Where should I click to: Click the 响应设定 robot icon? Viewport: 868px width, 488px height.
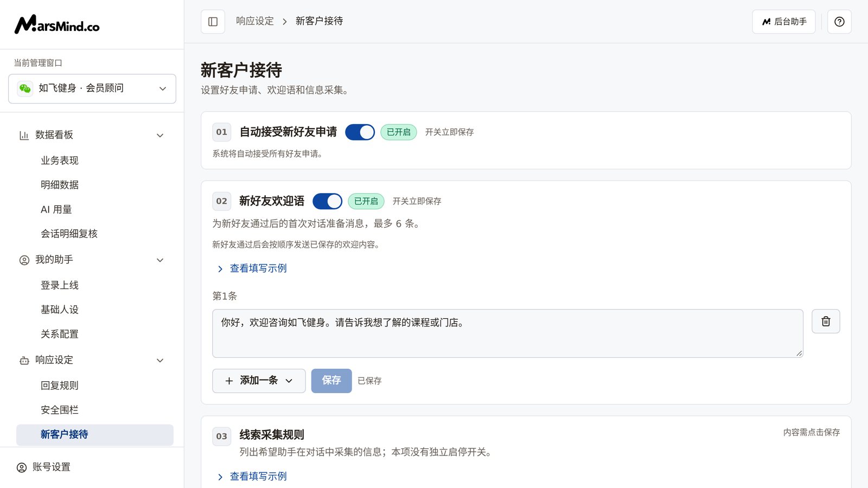24,361
